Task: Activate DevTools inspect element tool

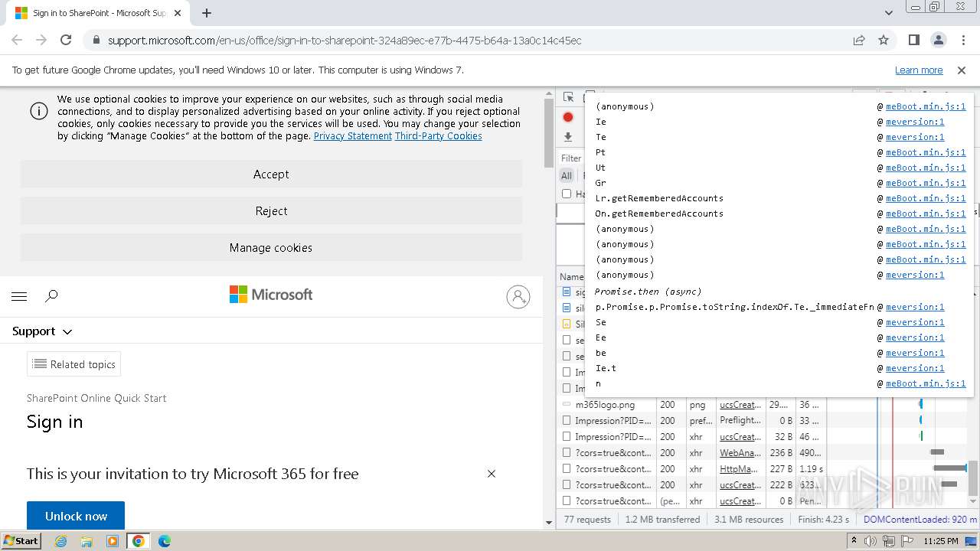Action: coord(568,97)
